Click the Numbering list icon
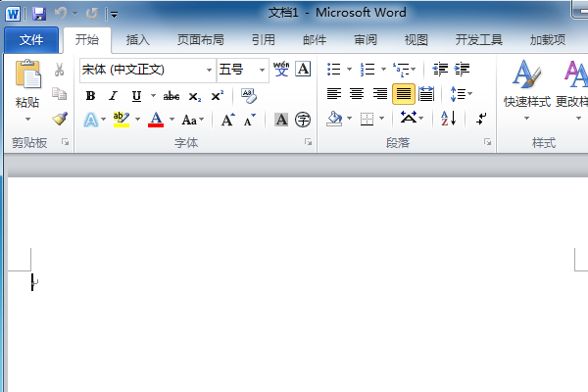588x392 pixels. pyautogui.click(x=367, y=70)
